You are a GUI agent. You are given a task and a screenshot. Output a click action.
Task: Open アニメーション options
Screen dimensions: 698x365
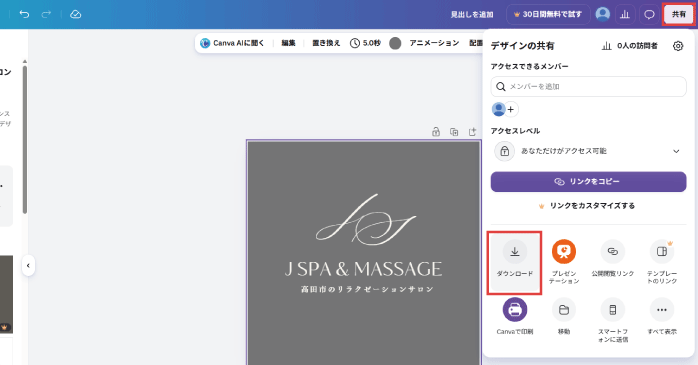pos(434,43)
